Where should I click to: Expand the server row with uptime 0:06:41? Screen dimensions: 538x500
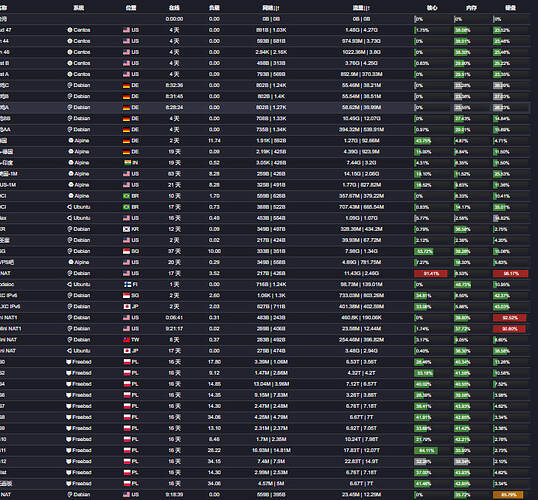point(265,317)
